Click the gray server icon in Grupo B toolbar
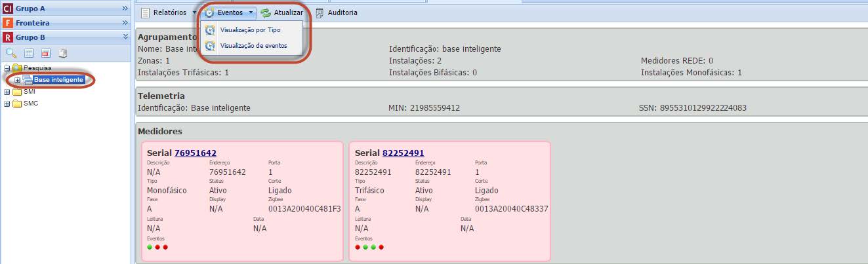The image size is (868, 264). pyautogui.click(x=63, y=53)
